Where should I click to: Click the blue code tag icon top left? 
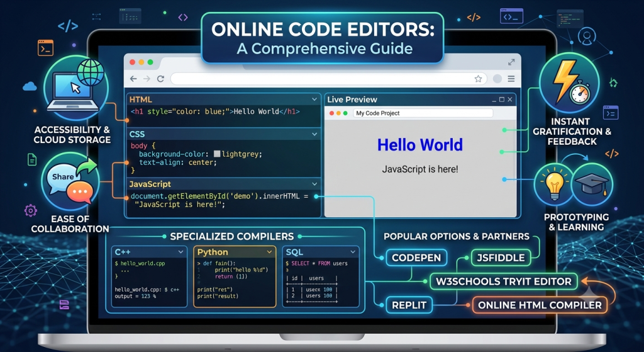click(x=68, y=26)
